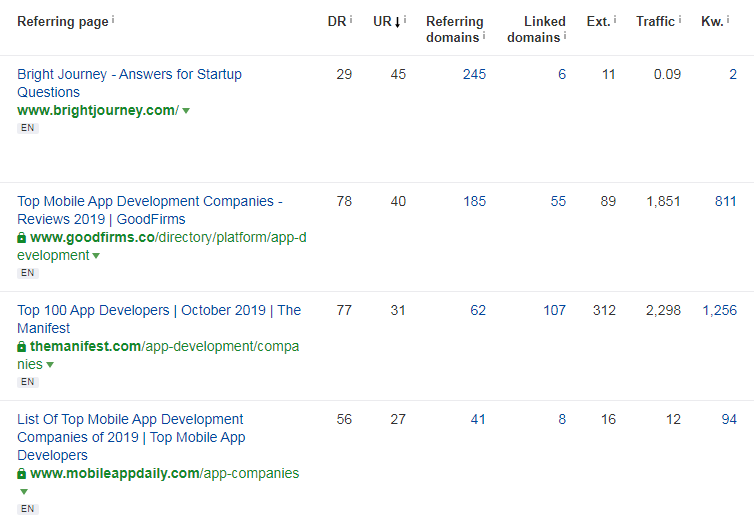Viewport: 754px width, 525px height.
Task: Show info for Linked domains column
Action: click(565, 35)
